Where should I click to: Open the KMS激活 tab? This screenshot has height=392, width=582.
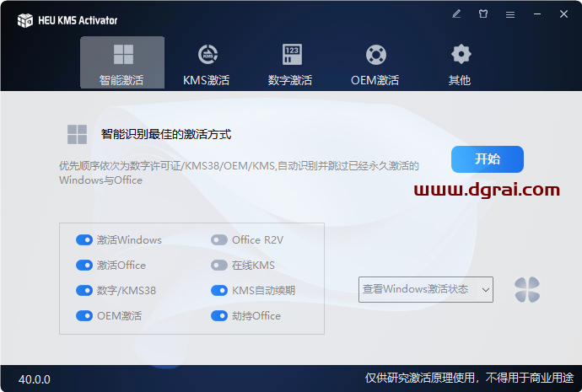tap(207, 65)
